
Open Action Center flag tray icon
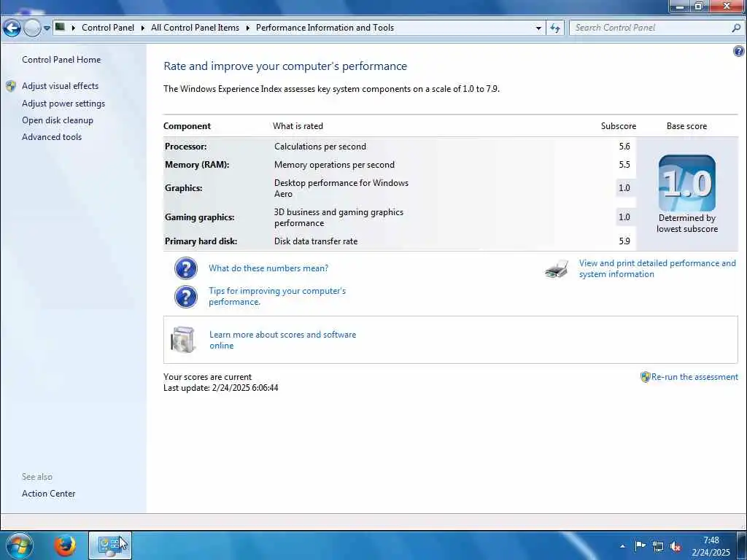pos(640,546)
